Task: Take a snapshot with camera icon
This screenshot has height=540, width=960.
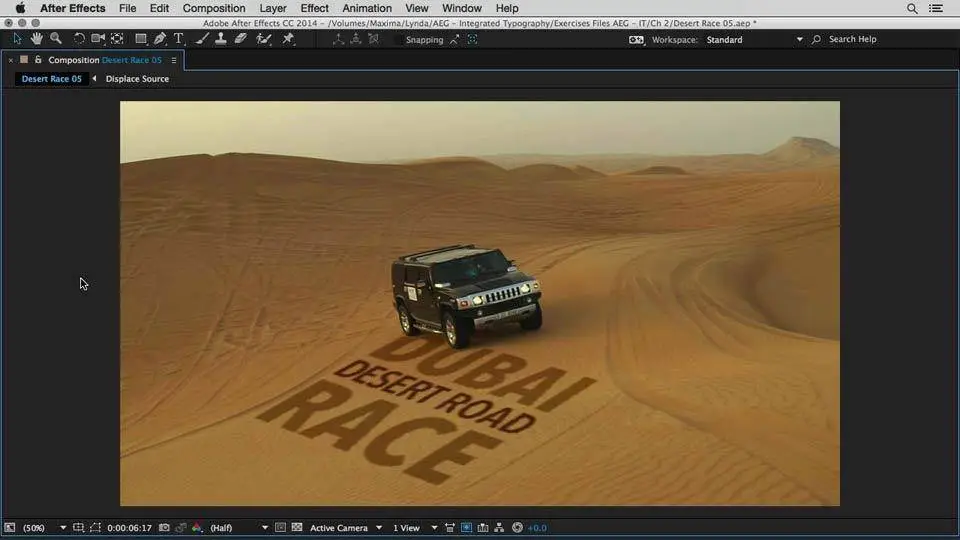Action: point(164,528)
